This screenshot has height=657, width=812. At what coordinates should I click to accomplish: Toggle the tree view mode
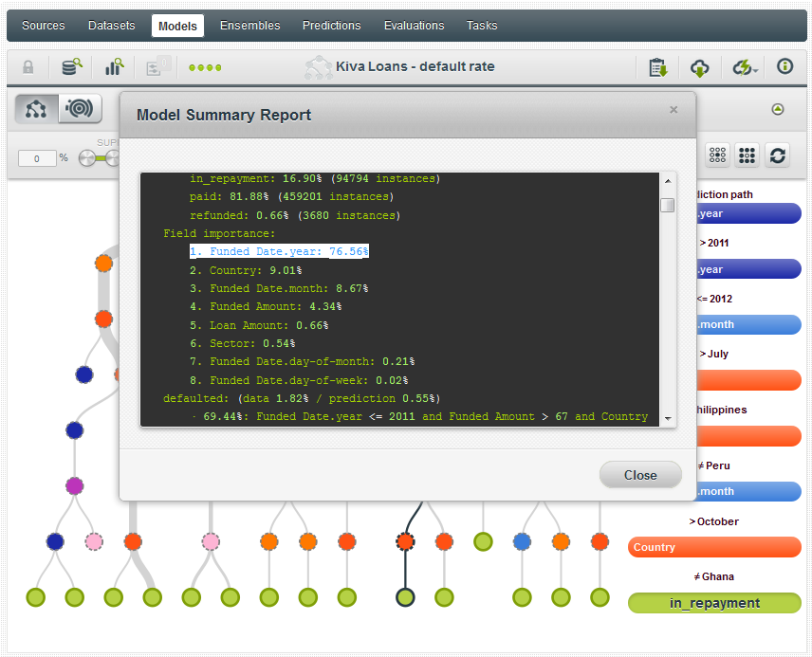click(x=36, y=110)
